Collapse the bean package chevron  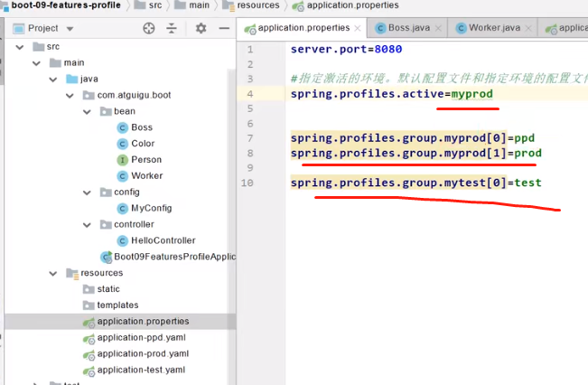[87, 111]
